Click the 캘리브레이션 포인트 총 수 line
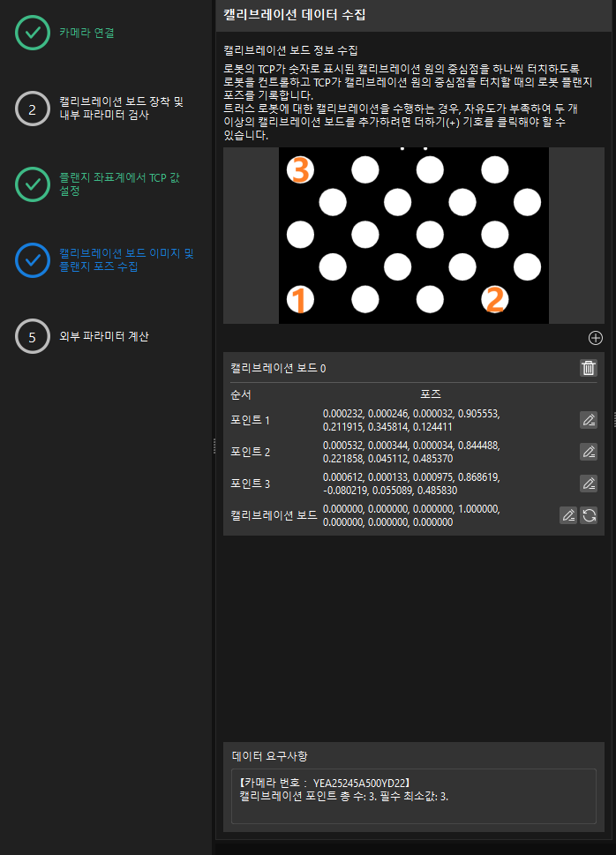 343,796
